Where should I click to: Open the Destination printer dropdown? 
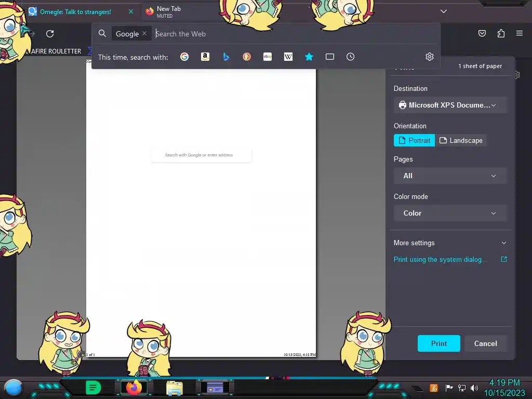(450, 105)
